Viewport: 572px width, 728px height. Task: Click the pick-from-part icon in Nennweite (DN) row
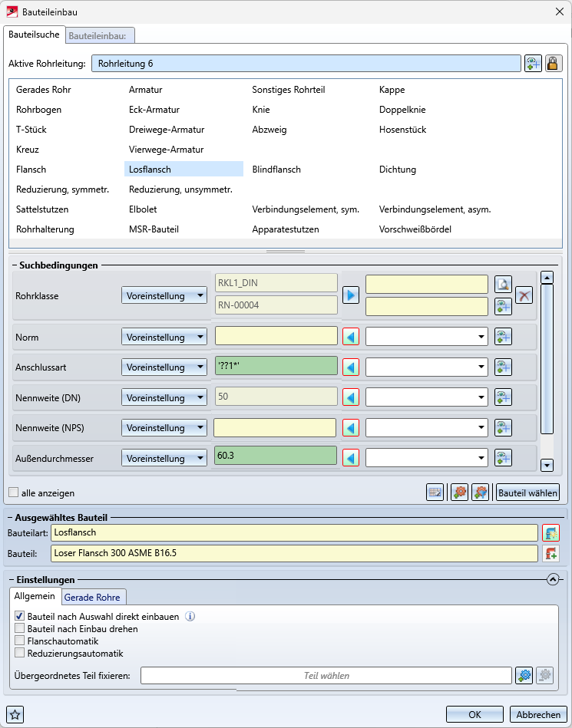click(x=503, y=397)
